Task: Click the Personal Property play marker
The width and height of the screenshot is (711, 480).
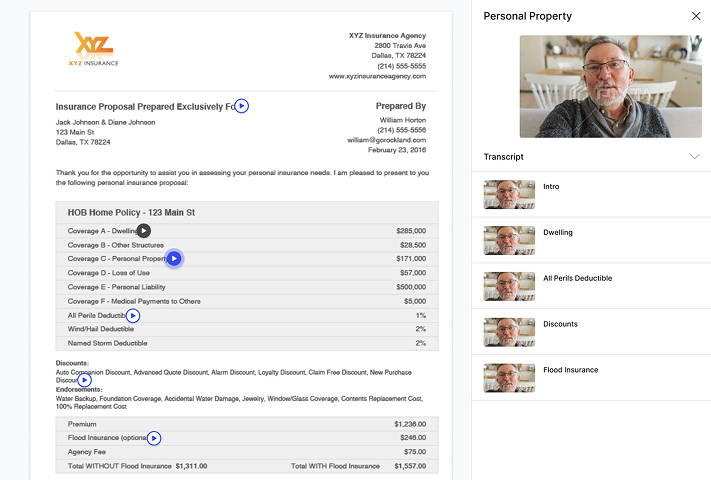Action: [174, 259]
